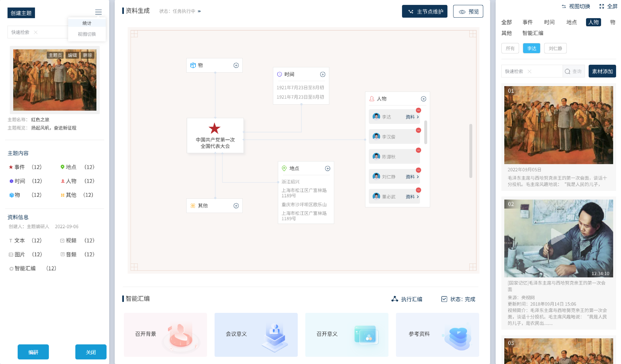621x364 pixels.
Task: Click the 编研 button
Action: 33,352
